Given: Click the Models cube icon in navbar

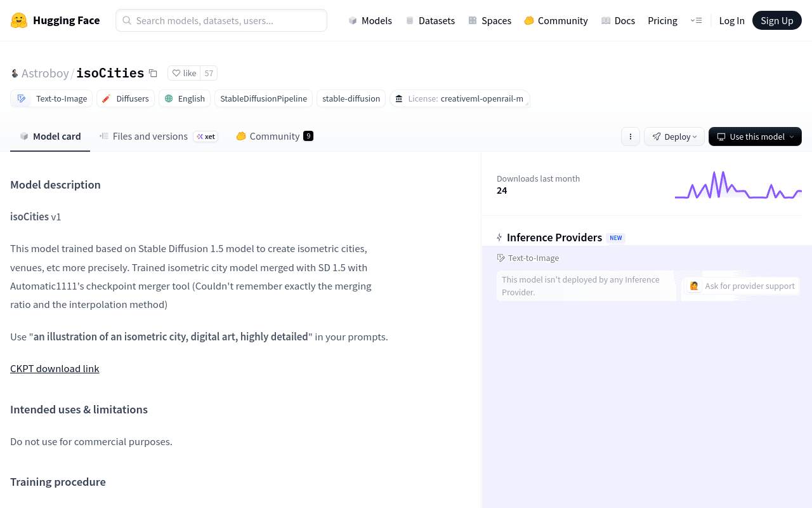Looking at the screenshot, I should click(353, 20).
